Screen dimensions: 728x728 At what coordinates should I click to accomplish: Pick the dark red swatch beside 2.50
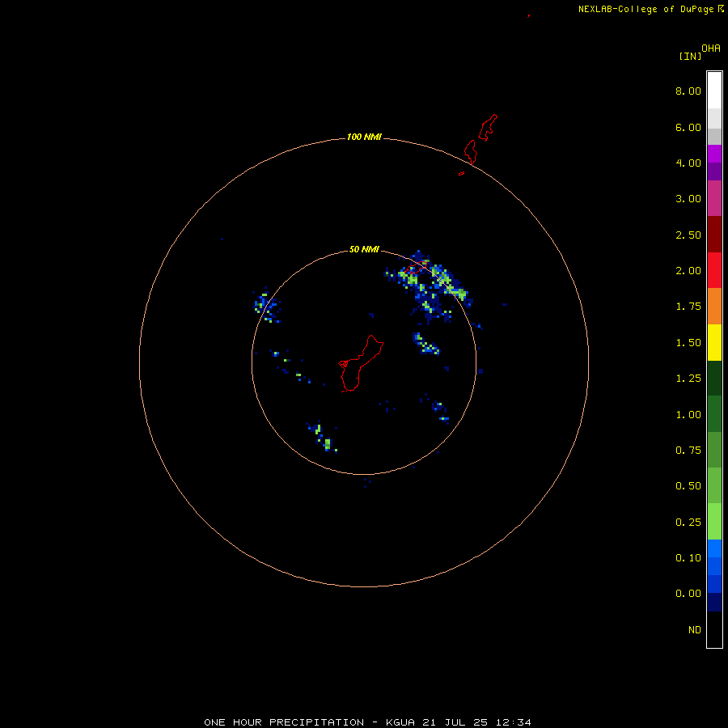(714, 235)
